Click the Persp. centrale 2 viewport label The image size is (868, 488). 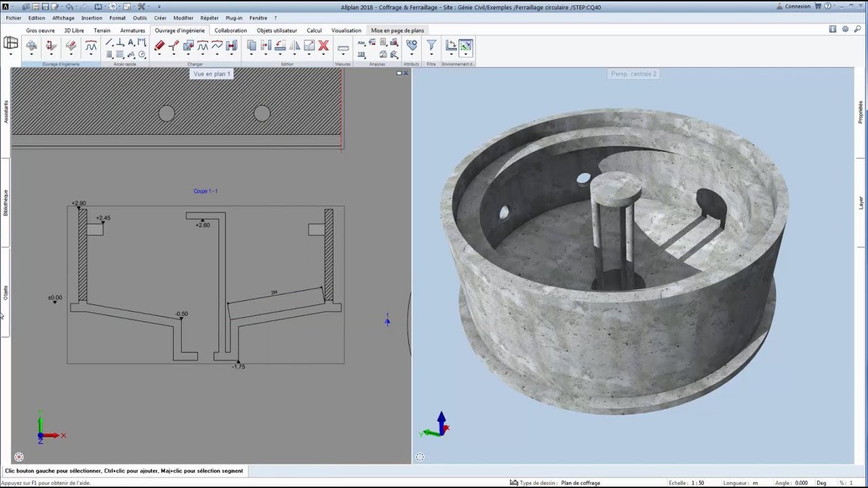pos(634,74)
